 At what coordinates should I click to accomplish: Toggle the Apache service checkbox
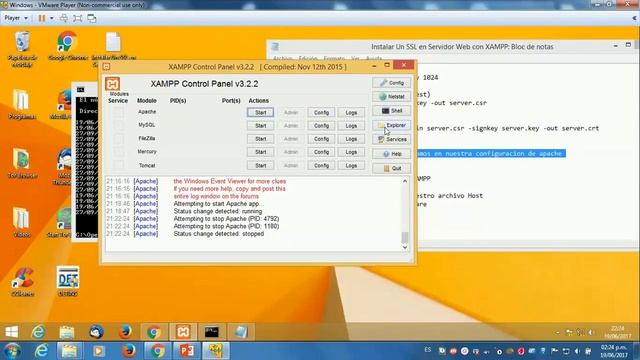[x=118, y=112]
